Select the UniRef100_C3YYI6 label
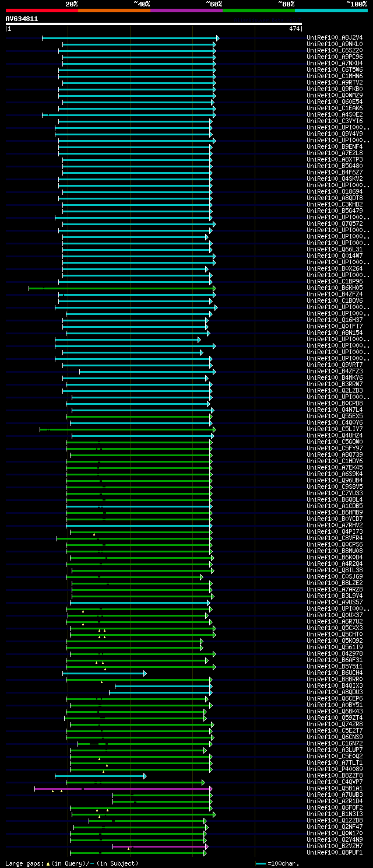The width and height of the screenshot is (373, 868). click(335, 121)
